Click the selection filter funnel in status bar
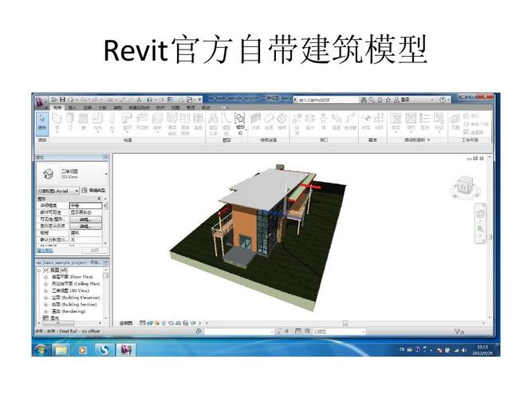Viewport: 532px width, 399px height. (459, 331)
